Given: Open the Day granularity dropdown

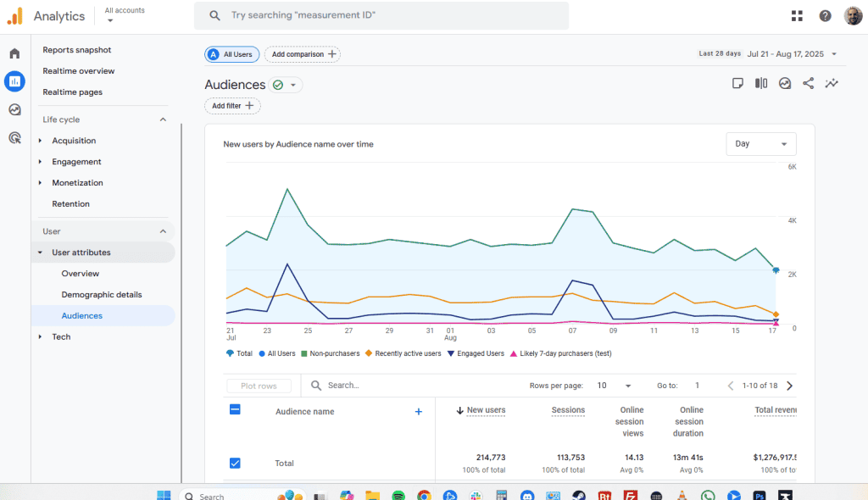Looking at the screenshot, I should [x=760, y=144].
